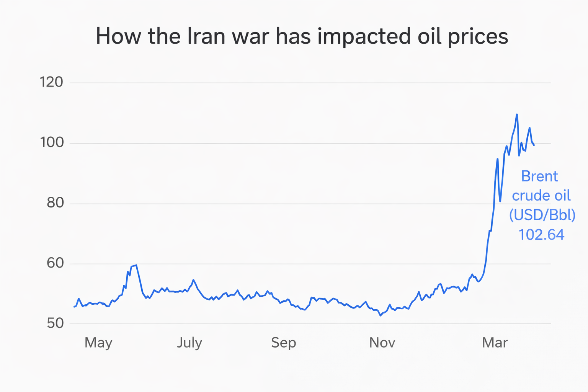Click the 102.64 latest price value
The image size is (588, 392).
coord(541,234)
